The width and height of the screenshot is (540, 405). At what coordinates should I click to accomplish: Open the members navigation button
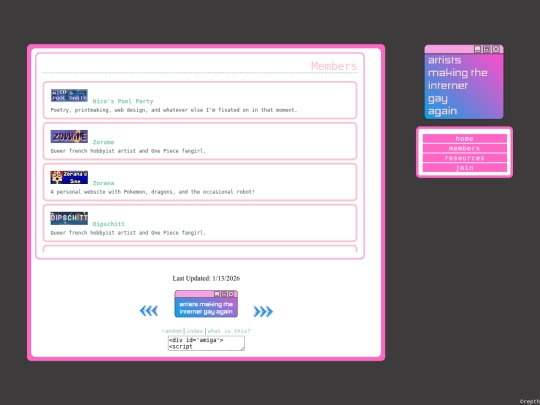pyautogui.click(x=464, y=148)
